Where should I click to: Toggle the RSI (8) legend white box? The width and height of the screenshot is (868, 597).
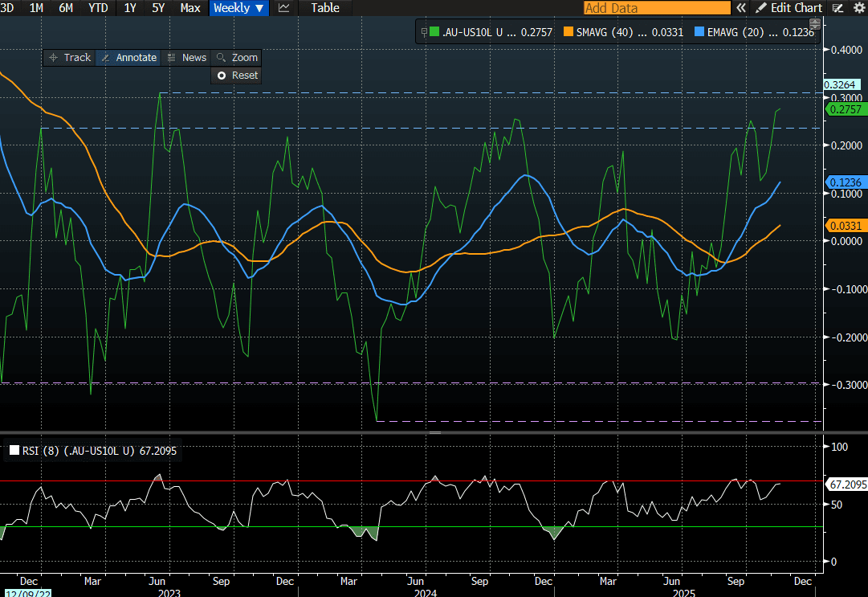[14, 452]
